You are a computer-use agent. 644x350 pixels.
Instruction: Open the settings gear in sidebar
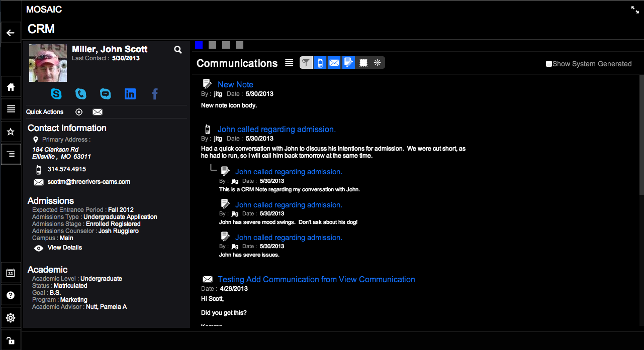11,318
